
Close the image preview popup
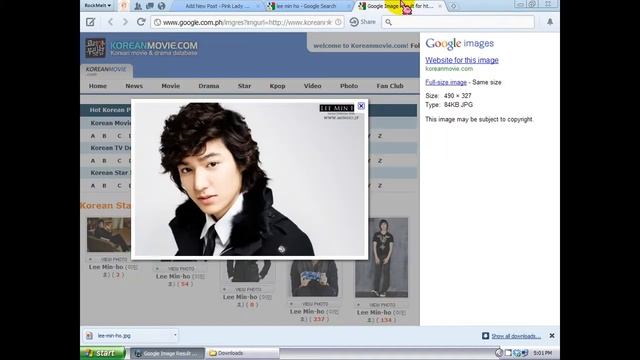pyautogui.click(x=361, y=106)
